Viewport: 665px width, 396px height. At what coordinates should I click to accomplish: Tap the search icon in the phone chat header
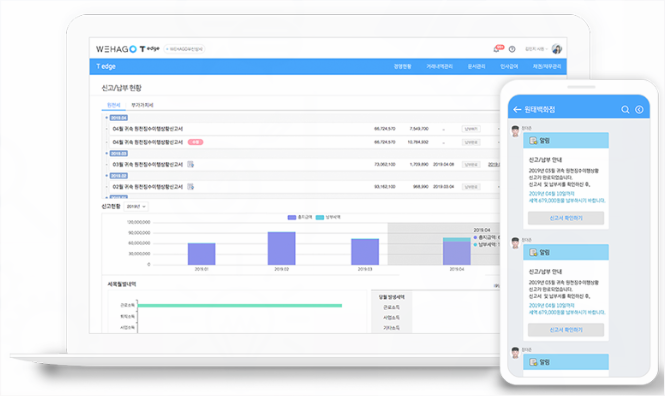(625, 109)
